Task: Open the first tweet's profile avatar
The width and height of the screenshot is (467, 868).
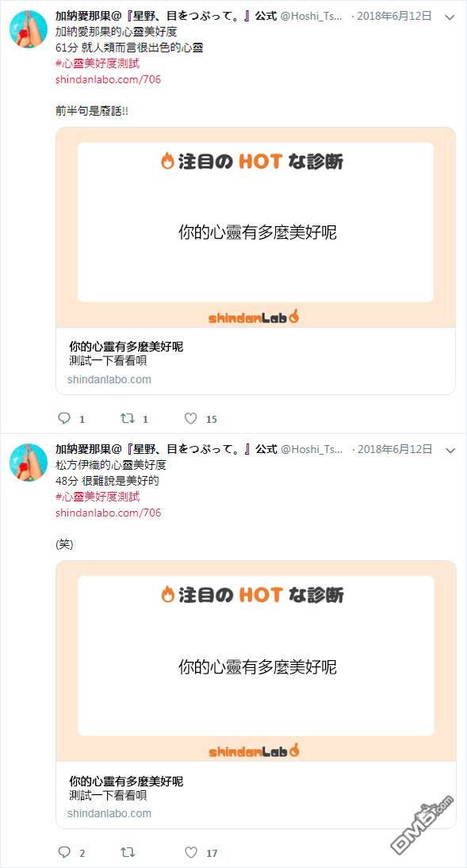Action: click(29, 29)
